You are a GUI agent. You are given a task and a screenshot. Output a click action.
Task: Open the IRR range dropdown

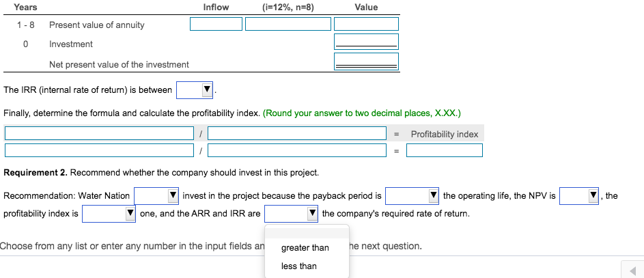pos(195,90)
